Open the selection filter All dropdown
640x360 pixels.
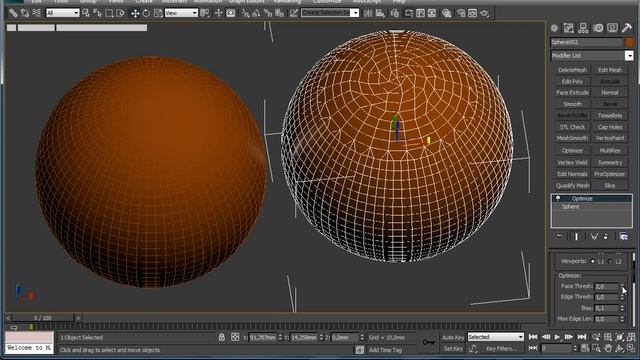pyautogui.click(x=62, y=13)
